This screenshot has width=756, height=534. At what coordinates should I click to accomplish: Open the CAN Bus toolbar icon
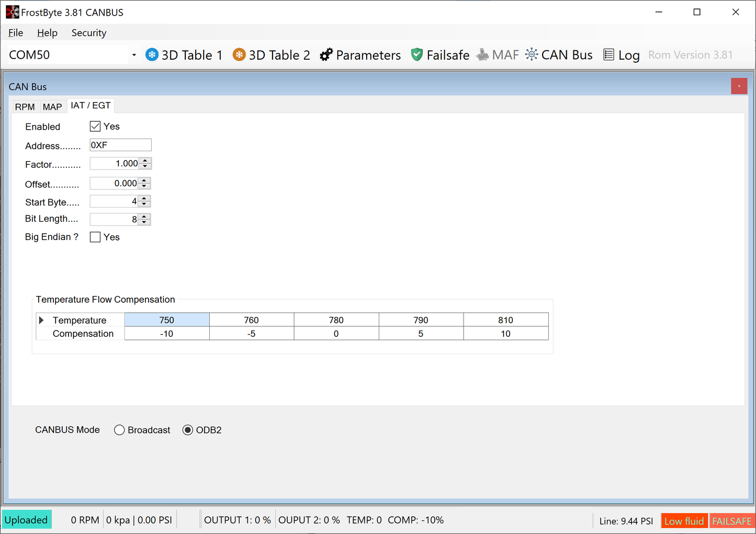(532, 55)
